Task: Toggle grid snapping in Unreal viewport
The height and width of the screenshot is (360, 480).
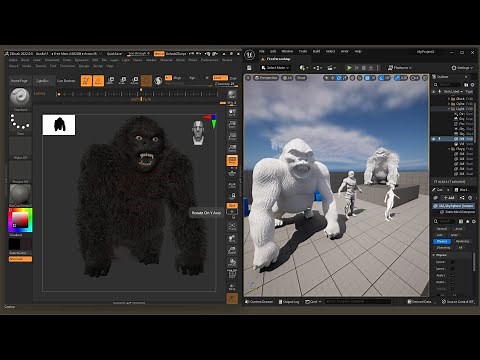Action: pos(367,78)
